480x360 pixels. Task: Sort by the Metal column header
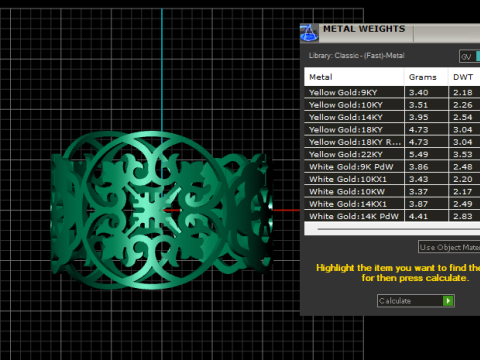click(354, 77)
